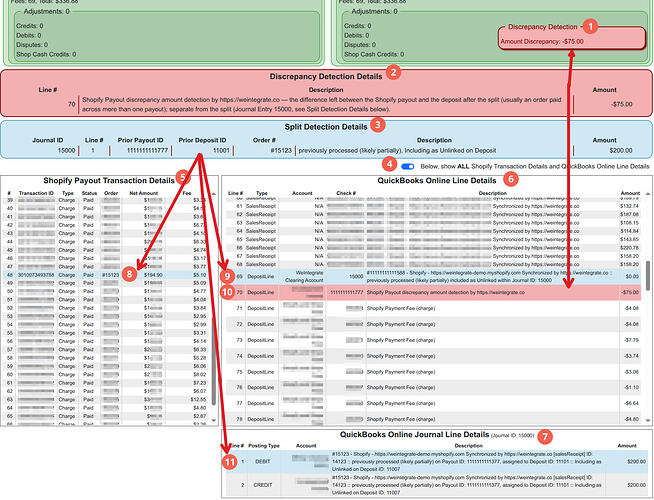Viewport: 654px width, 500px height.
Task: Click the down arrow of QuickBooks Line Details scrollbar
Action: click(648, 420)
